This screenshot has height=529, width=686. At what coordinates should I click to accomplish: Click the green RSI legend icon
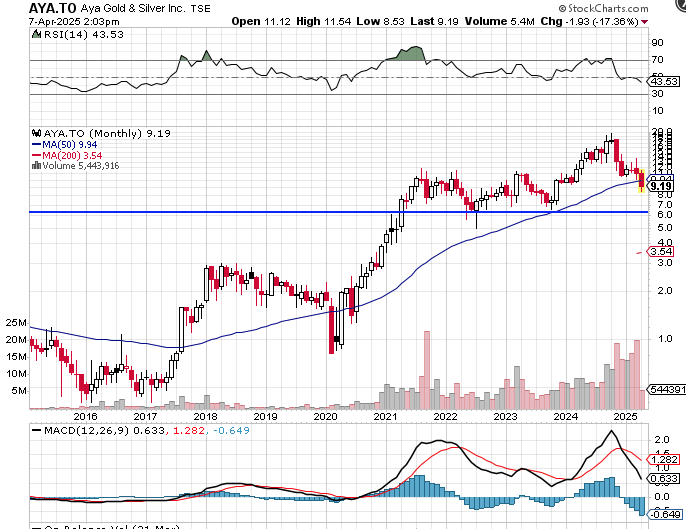[x=36, y=34]
